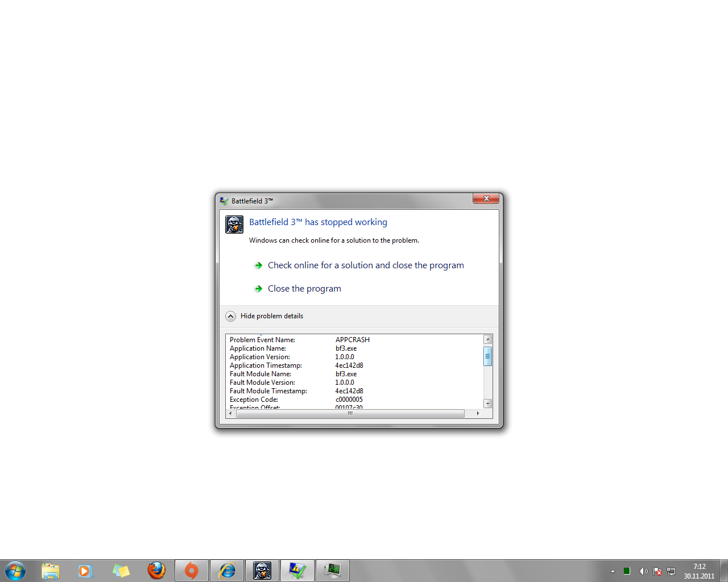This screenshot has width=728, height=582.
Task: Collapse details via Hide problem details chevron
Action: click(230, 316)
